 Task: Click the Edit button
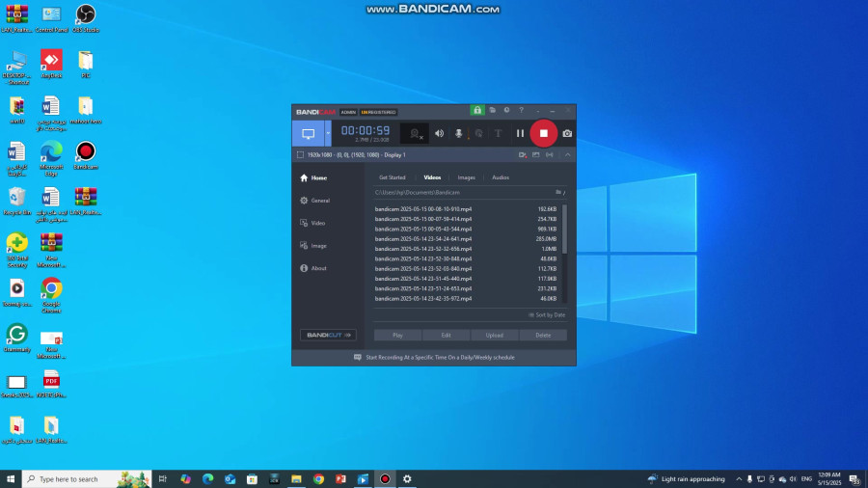447,336
